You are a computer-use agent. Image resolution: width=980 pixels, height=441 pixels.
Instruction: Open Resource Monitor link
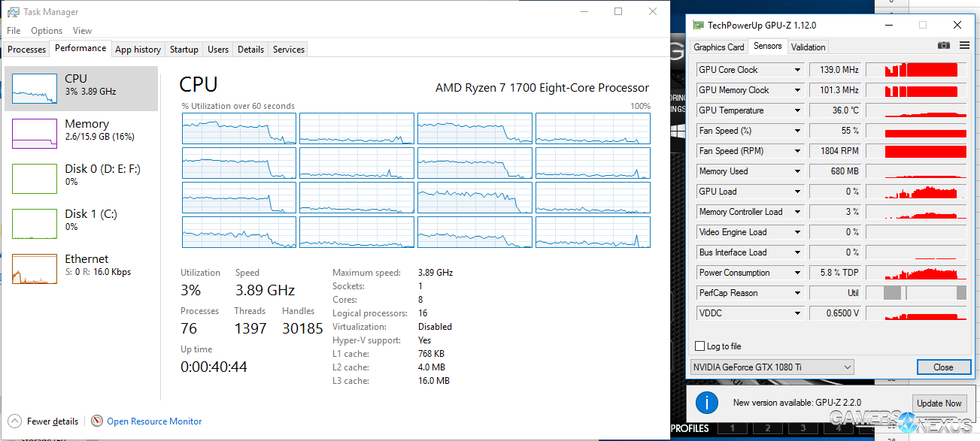(x=154, y=421)
